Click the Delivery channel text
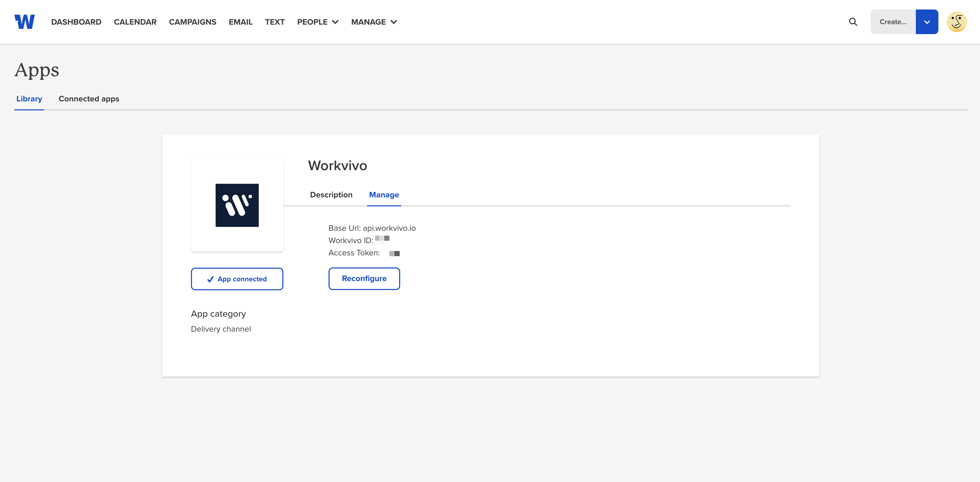The height and width of the screenshot is (482, 980). coord(221,329)
